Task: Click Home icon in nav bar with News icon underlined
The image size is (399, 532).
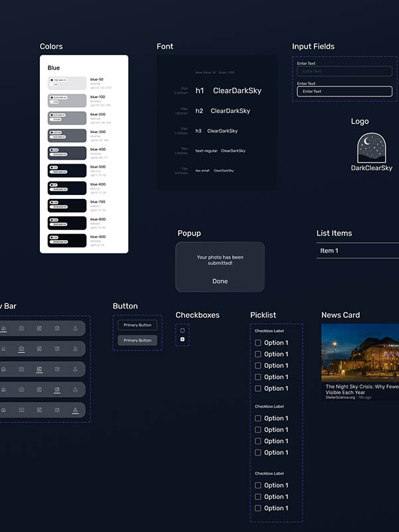Action: pos(3,369)
